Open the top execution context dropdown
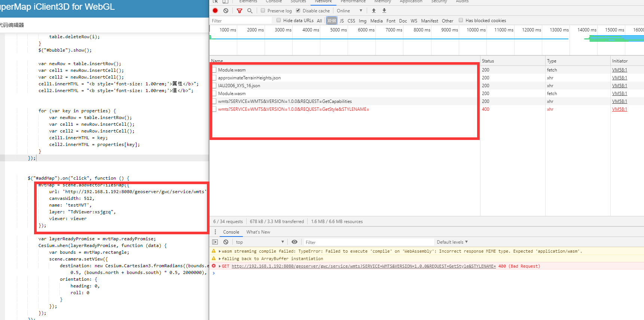Viewport: 644px width, 320px height. [260, 242]
